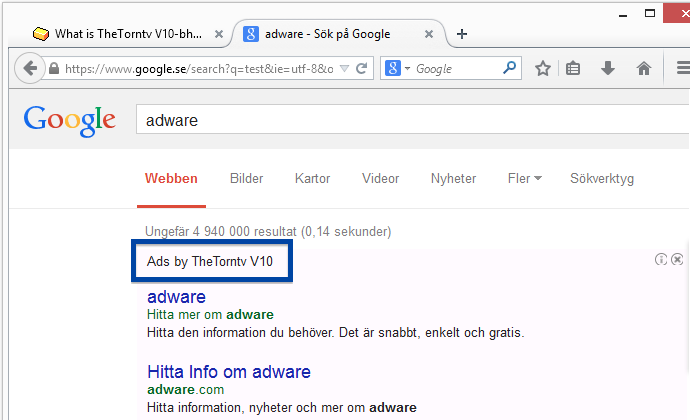Screen dimensions: 690x420
Task: Click the 'Ads by TheTorntv V10' label
Action: [210, 262]
